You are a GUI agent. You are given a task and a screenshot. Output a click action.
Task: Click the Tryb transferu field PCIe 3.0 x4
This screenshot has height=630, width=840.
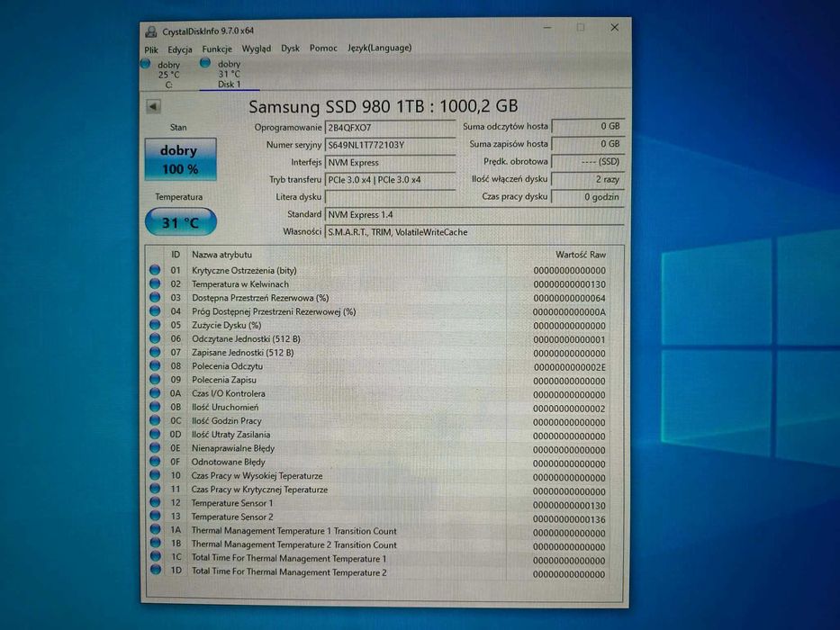click(x=390, y=179)
